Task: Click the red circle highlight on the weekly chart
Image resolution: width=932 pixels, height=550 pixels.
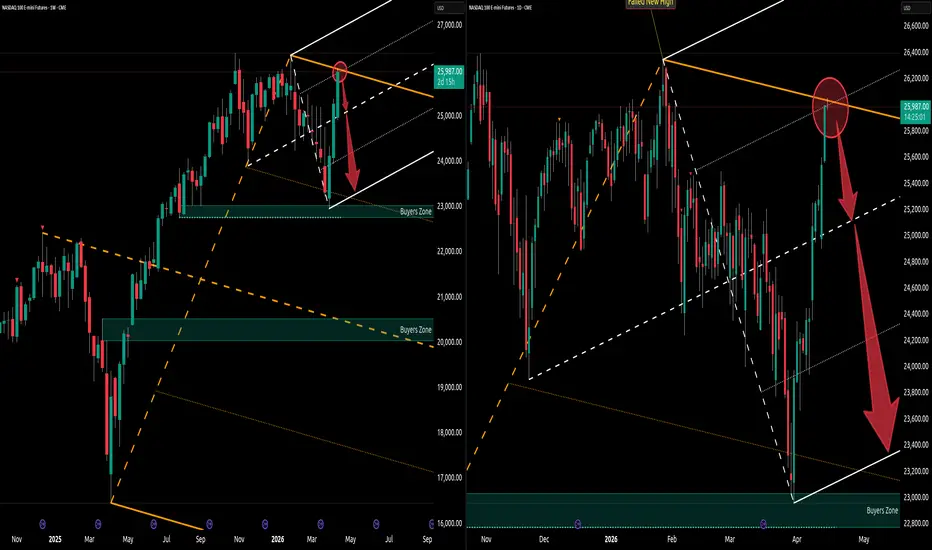Action: (339, 71)
